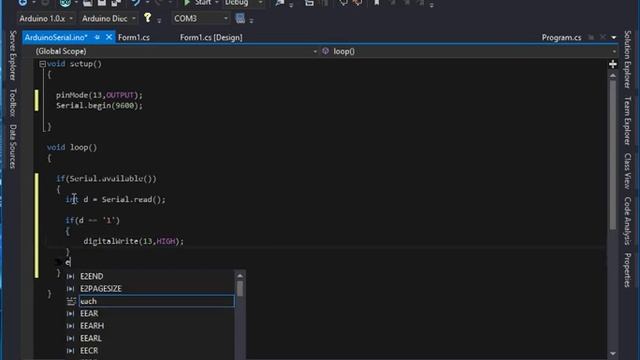Click on the void loop() declaration
Viewport: 640px width, 360px height.
point(72,147)
